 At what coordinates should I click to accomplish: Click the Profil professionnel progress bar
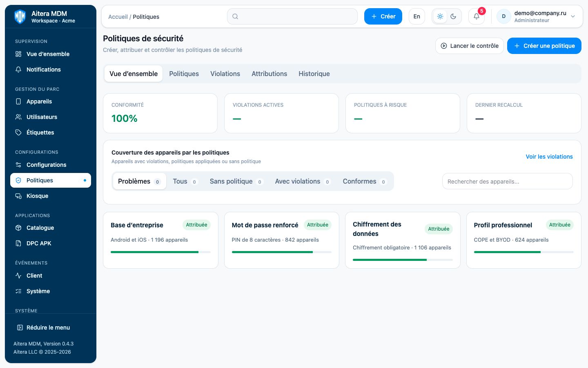coord(524,252)
